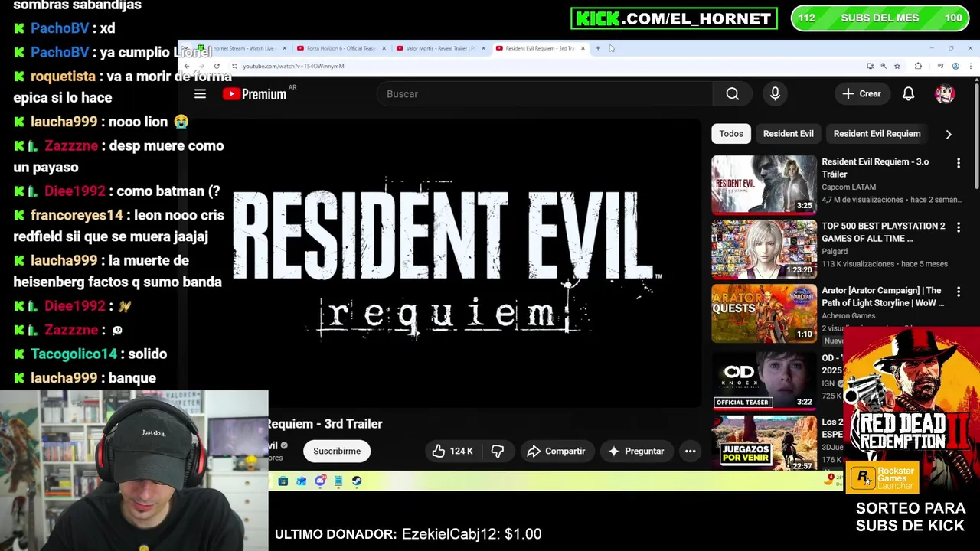Open the TOP 500 PlayStation 2 games thumbnail

[x=764, y=249]
